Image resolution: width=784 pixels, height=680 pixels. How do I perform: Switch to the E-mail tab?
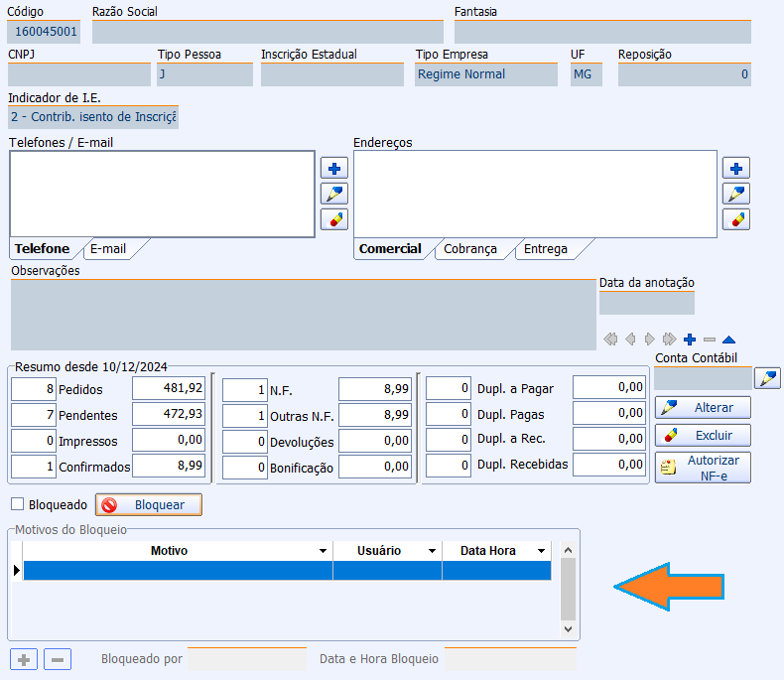tap(108, 249)
